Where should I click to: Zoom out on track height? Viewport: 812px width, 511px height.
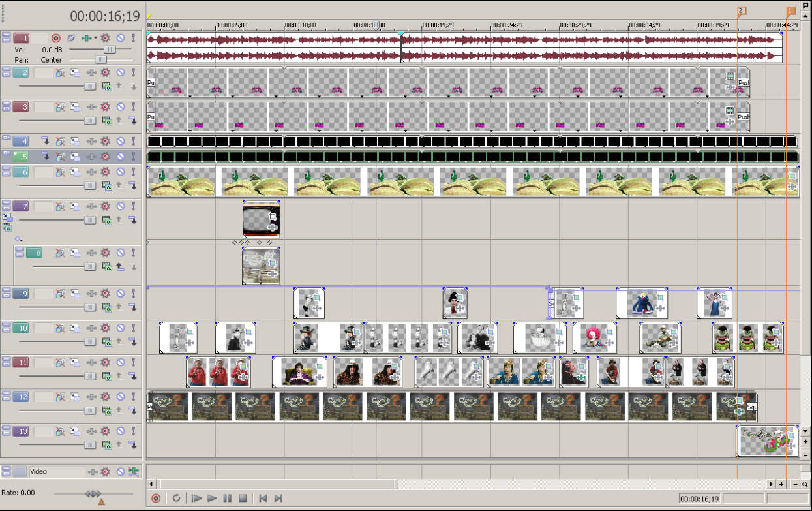click(805, 454)
